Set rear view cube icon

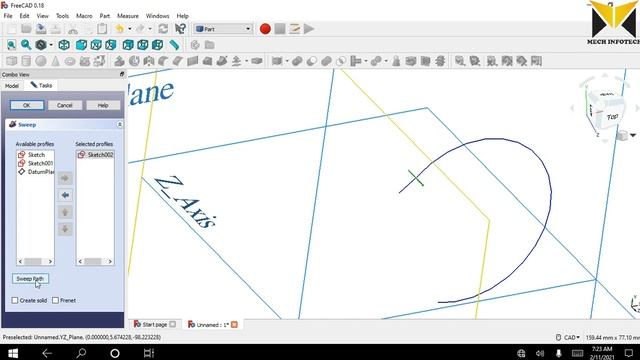128,45
